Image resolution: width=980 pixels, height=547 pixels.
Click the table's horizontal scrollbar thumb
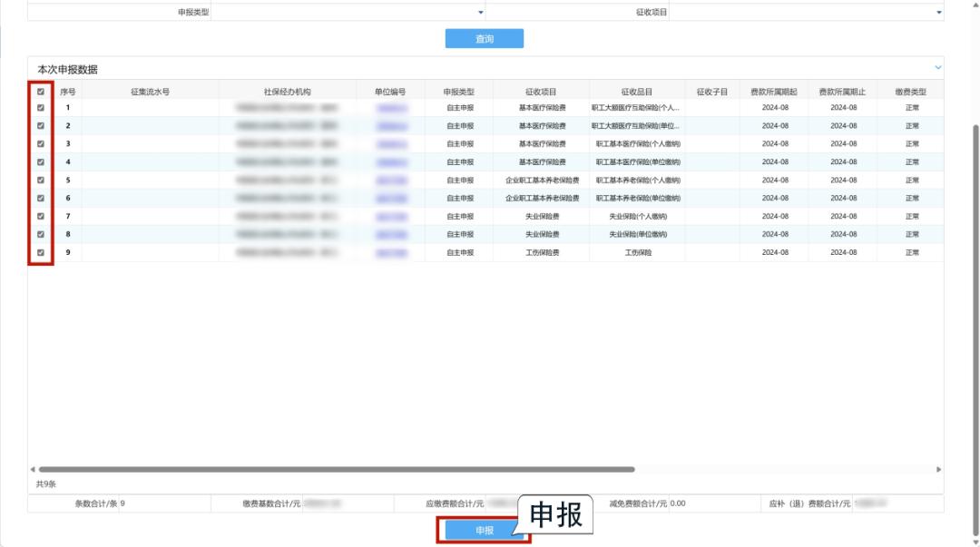point(336,469)
